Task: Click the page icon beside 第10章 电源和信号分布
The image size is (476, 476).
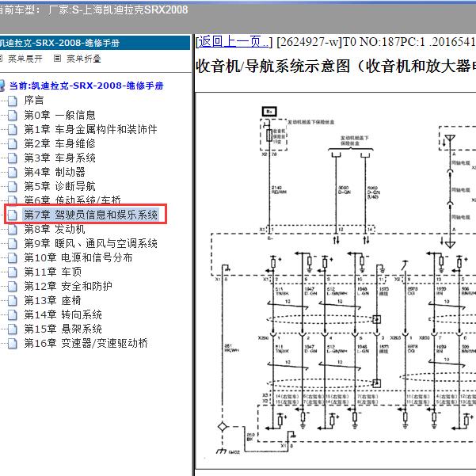Action: (x=13, y=257)
